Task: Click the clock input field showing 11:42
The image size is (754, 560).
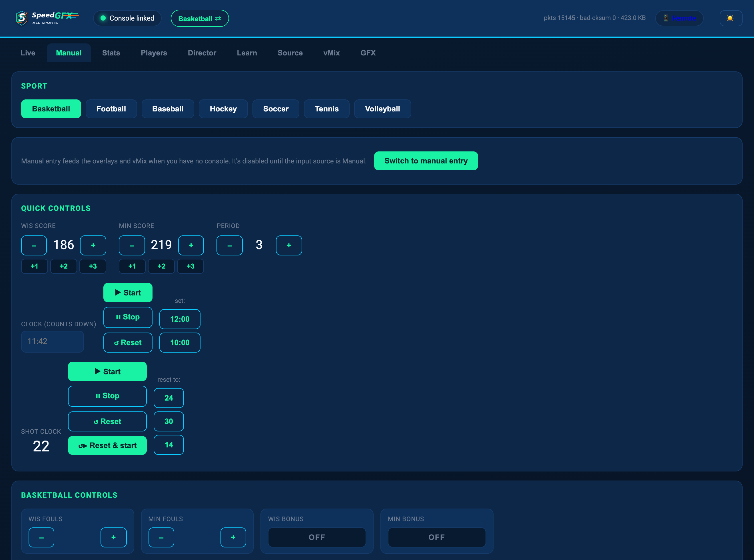Action: [53, 341]
